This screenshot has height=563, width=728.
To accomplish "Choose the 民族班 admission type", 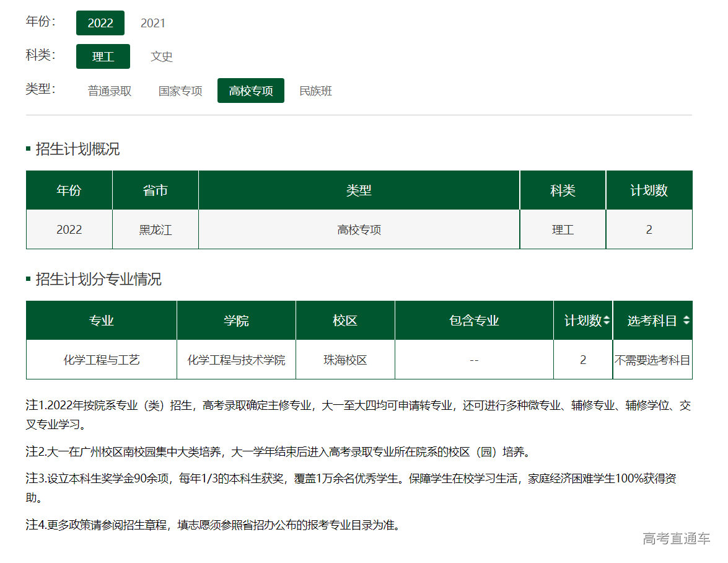I will pyautogui.click(x=315, y=91).
